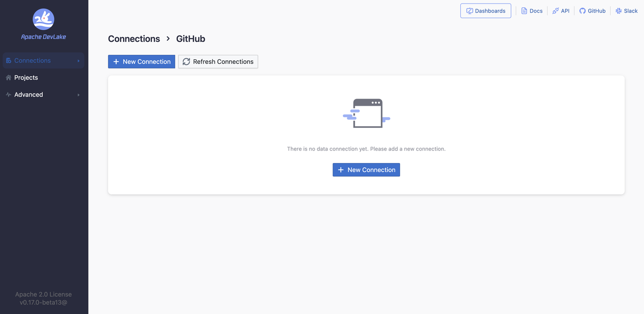The image size is (644, 314).
Task: Click the Apache 2.0 License text
Action: click(43, 294)
